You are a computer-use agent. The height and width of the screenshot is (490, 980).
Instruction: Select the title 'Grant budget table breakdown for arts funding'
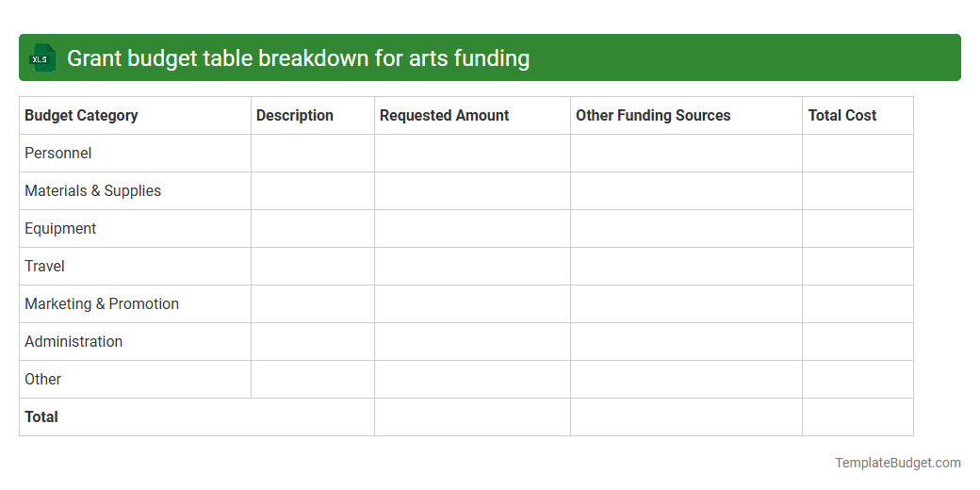coord(298,58)
